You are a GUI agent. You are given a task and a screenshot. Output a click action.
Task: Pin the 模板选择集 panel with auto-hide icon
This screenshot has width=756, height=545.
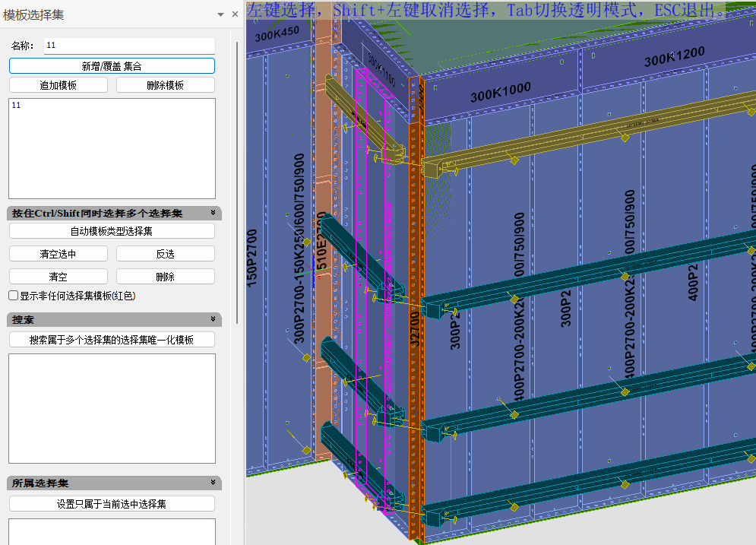[x=221, y=14]
